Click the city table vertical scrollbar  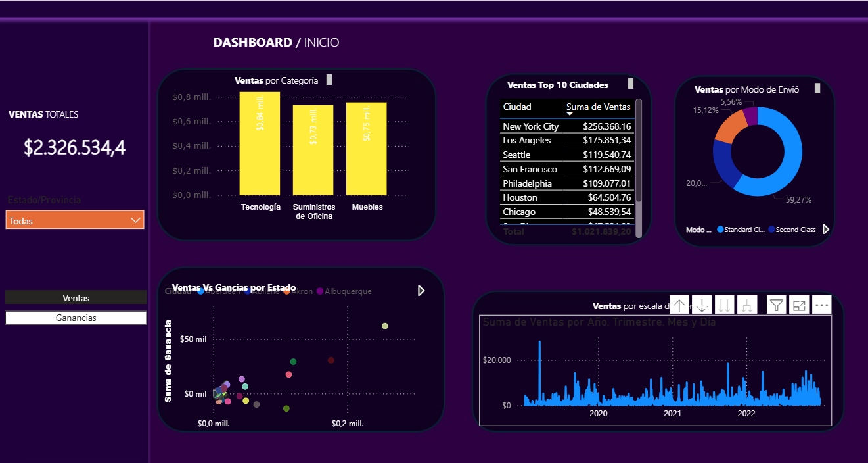639,151
